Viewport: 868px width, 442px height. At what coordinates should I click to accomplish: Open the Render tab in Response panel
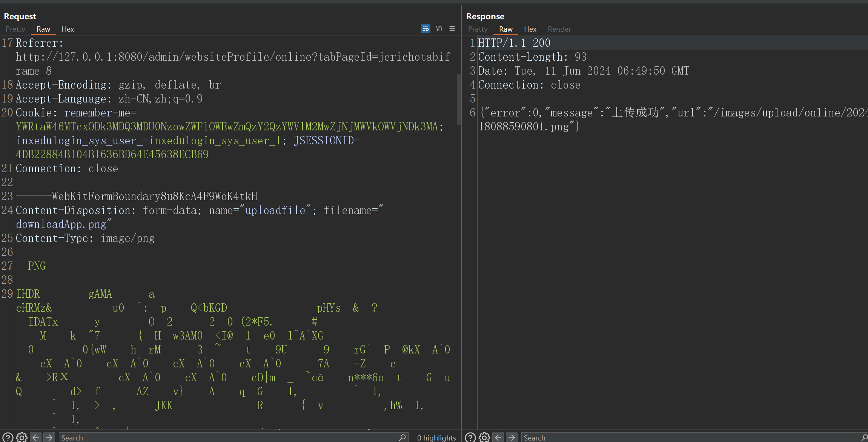[x=559, y=29]
